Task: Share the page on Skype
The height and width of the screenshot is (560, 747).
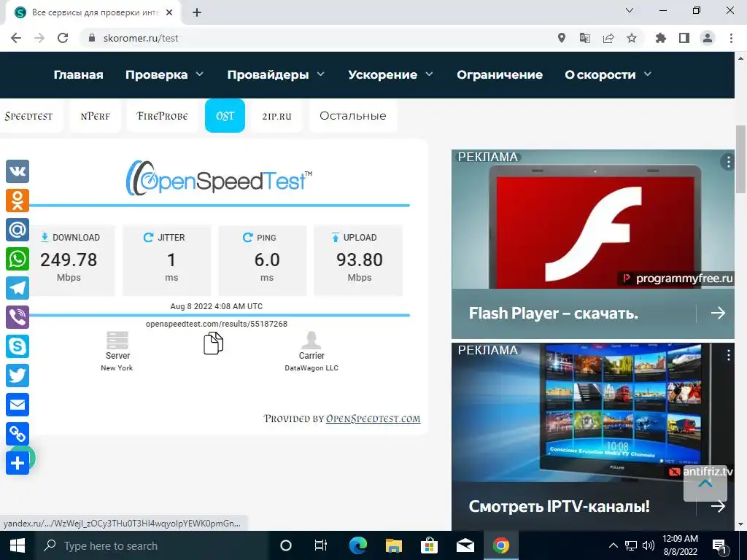Action: click(x=18, y=346)
